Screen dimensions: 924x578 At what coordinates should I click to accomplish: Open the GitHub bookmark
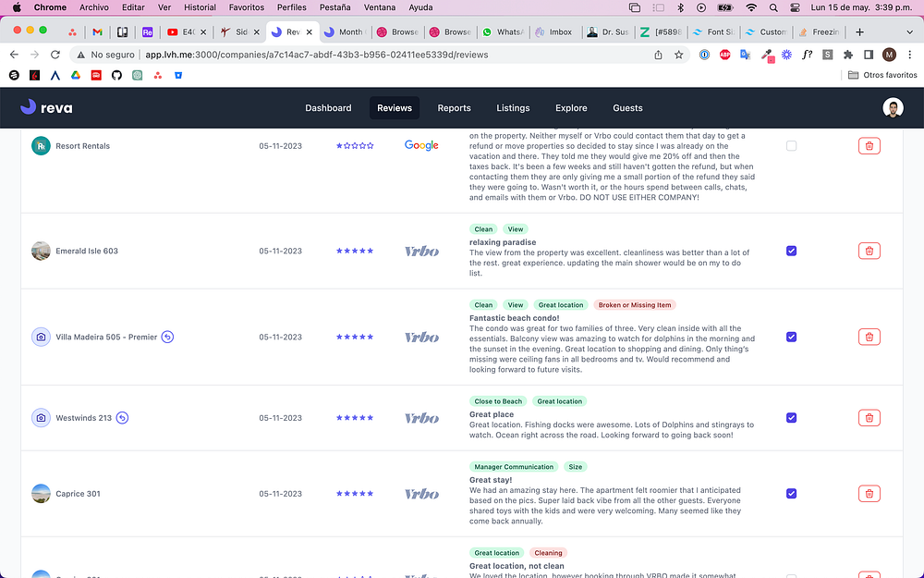pyautogui.click(x=116, y=75)
